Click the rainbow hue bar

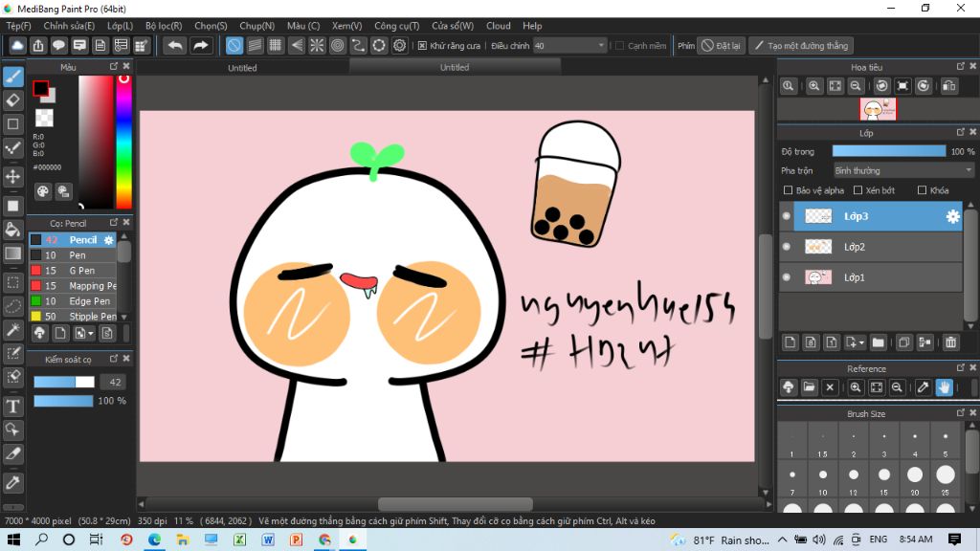point(124,142)
